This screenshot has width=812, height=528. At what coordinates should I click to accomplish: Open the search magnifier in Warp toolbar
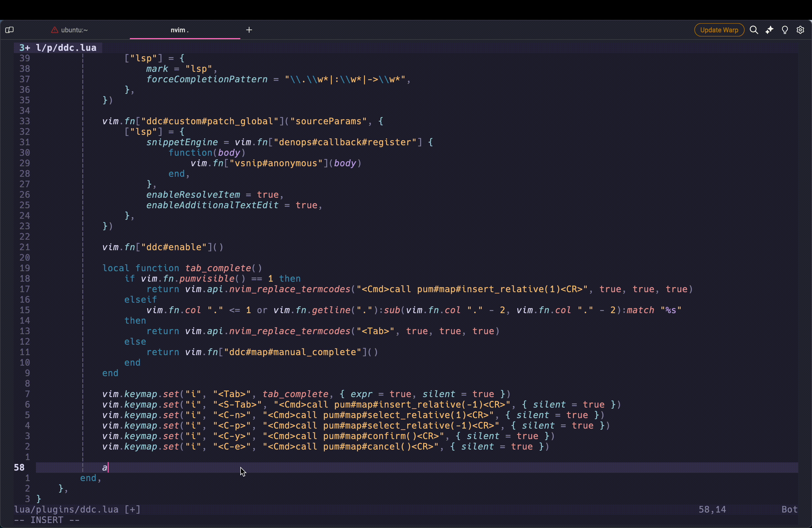754,30
